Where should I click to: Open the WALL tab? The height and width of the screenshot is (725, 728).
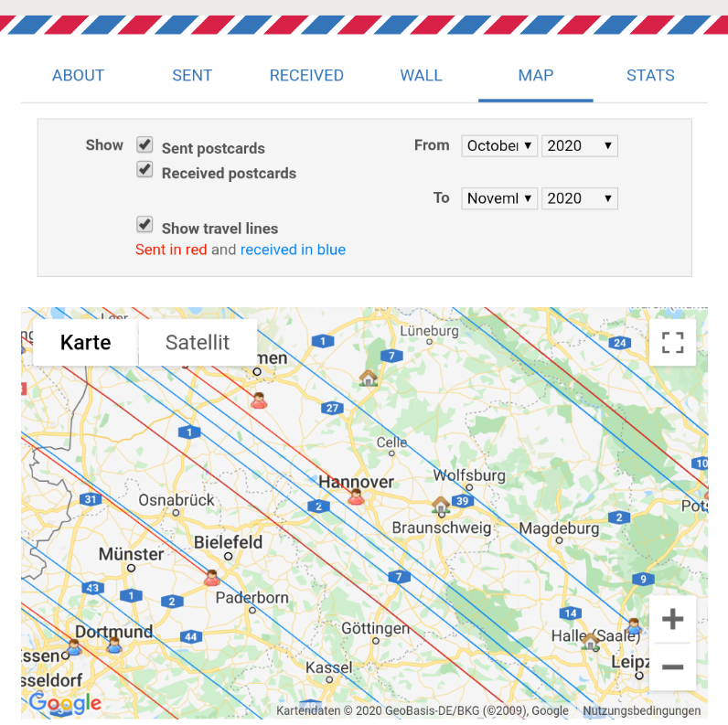pos(421,75)
